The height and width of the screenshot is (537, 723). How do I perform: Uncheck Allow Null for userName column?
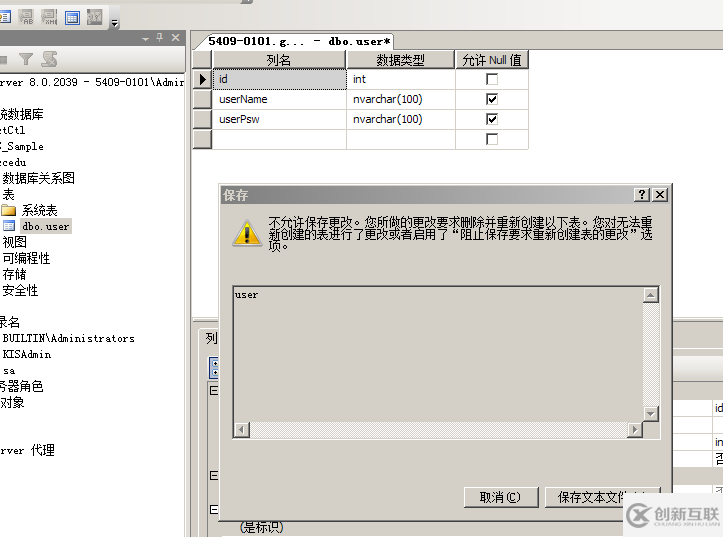pos(491,99)
